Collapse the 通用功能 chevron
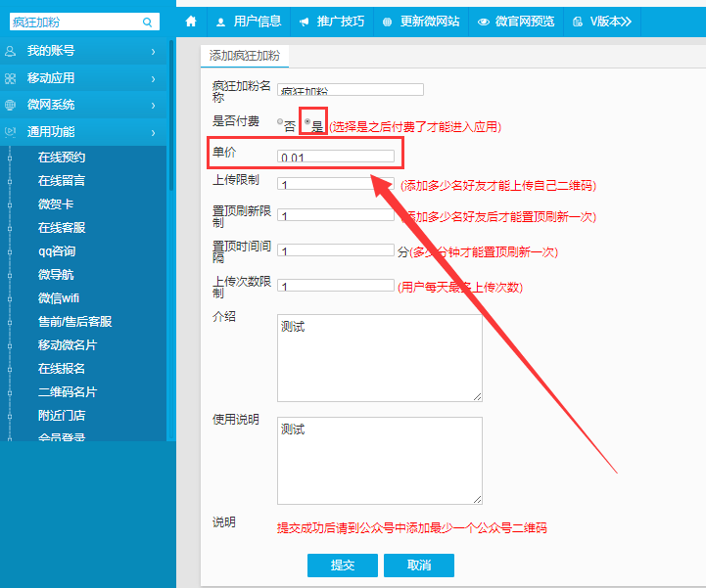The image size is (706, 588). 154,133
